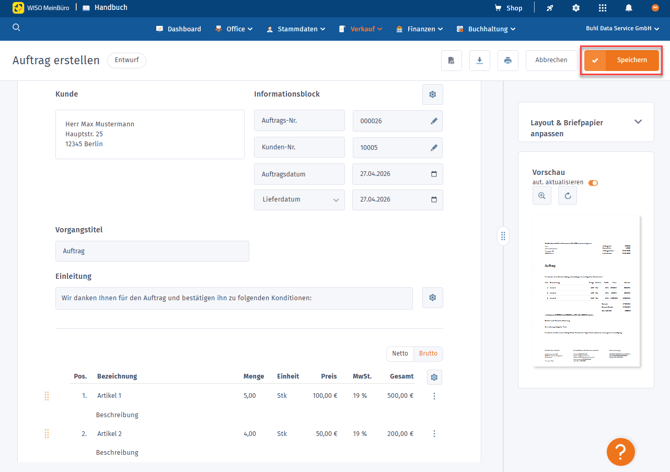This screenshot has height=472, width=670.
Task: Go to the Dashboard menu item
Action: click(178, 29)
